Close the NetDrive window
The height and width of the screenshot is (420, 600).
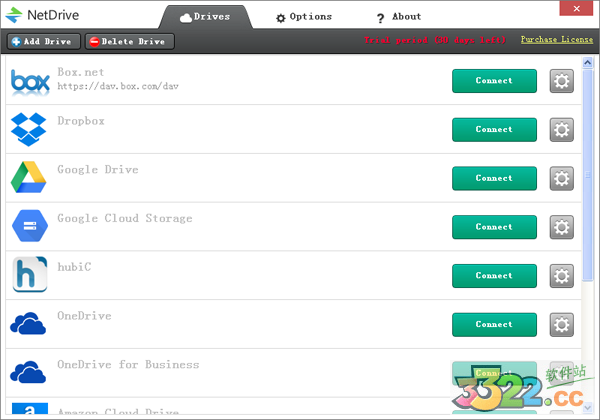[576, 8]
